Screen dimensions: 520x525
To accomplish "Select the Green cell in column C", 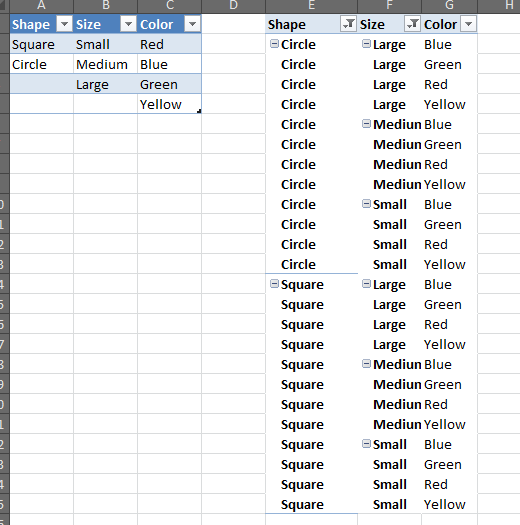I will coord(169,84).
